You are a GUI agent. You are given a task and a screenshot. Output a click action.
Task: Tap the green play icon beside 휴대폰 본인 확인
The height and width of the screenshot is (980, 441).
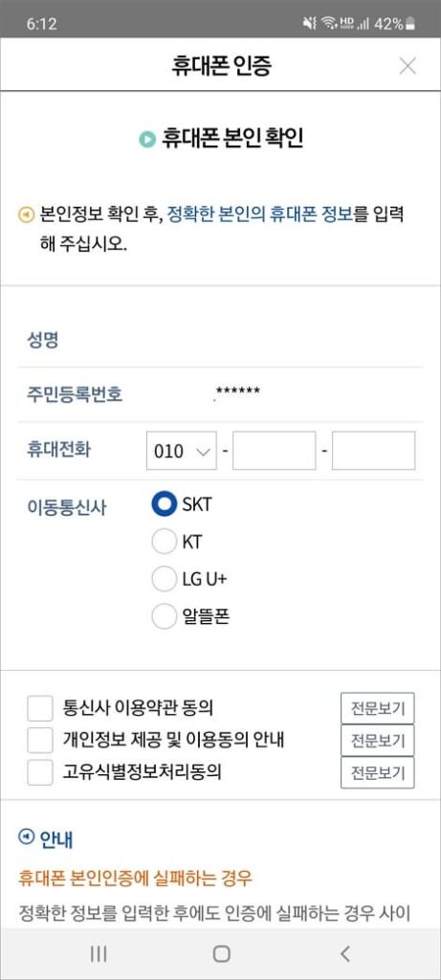click(146, 140)
